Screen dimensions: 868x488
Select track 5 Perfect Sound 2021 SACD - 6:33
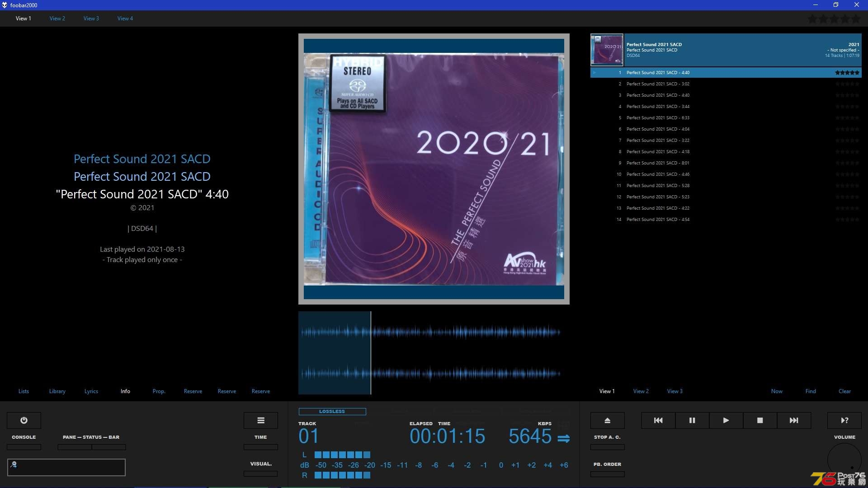click(726, 118)
